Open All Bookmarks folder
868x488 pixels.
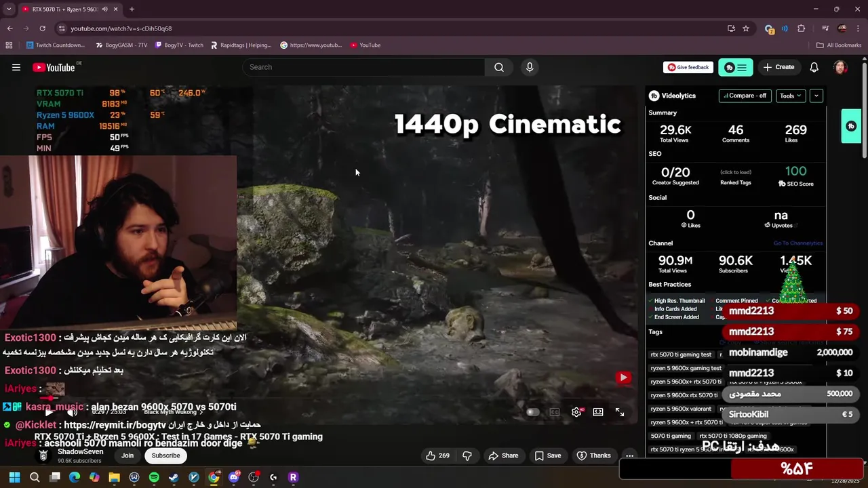(x=839, y=45)
